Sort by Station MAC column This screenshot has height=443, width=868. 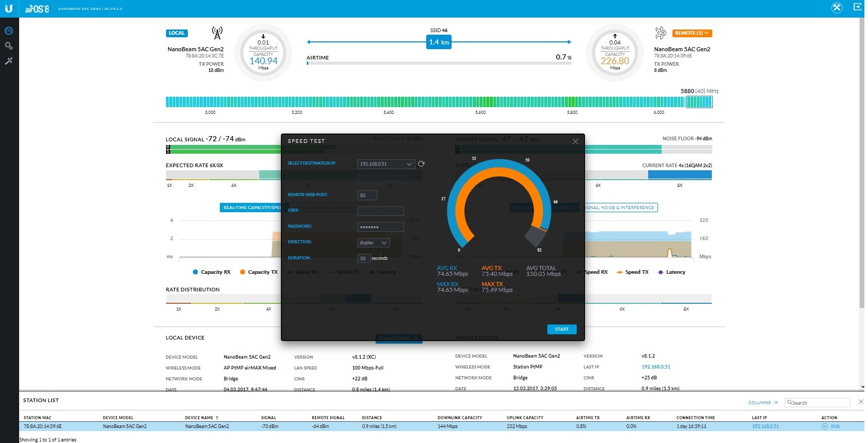(x=37, y=418)
